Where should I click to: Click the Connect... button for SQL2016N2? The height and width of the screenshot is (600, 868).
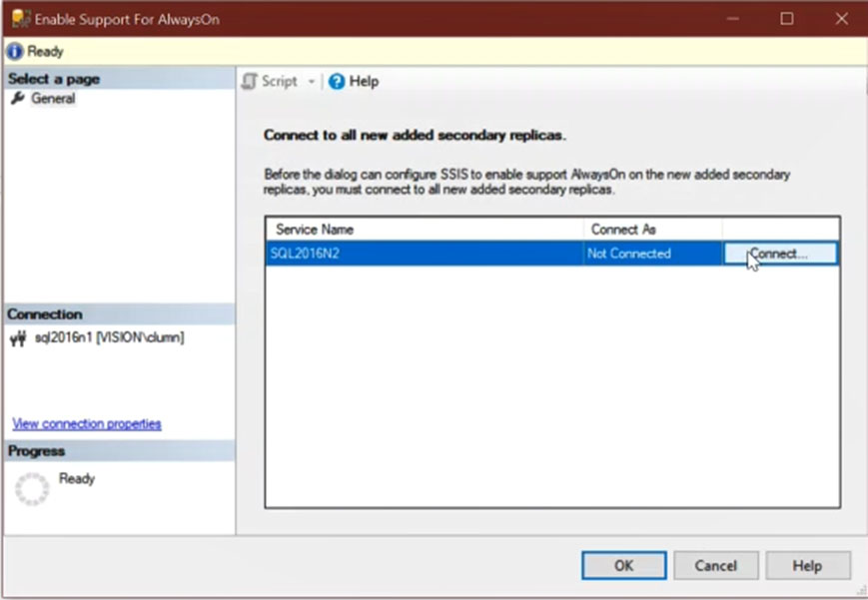(780, 254)
